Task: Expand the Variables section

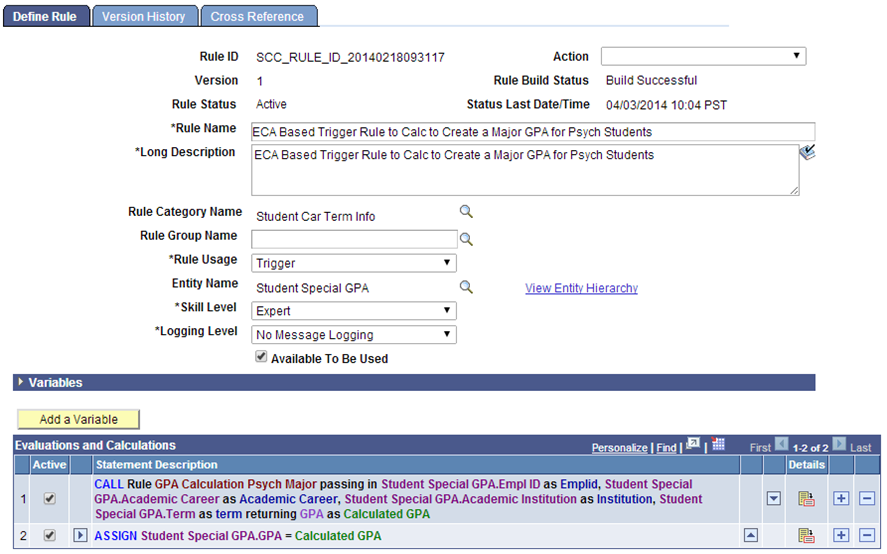Action: coord(21,382)
